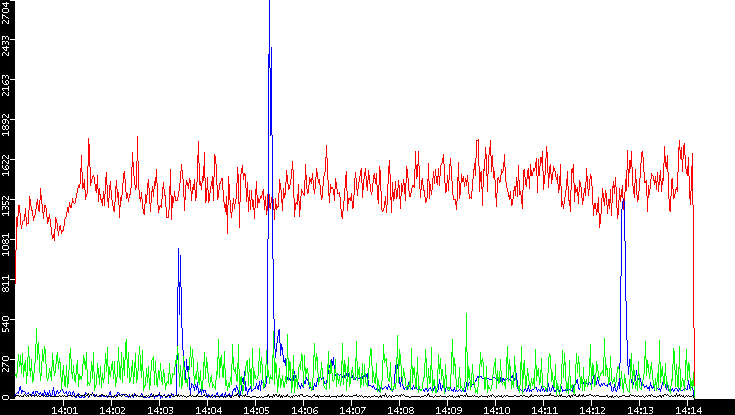
Task: Click the 14:11 time axis label
Action: (x=545, y=410)
